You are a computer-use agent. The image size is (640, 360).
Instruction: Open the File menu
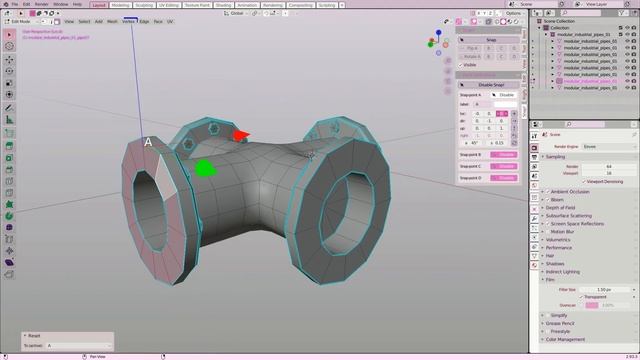(x=15, y=4)
